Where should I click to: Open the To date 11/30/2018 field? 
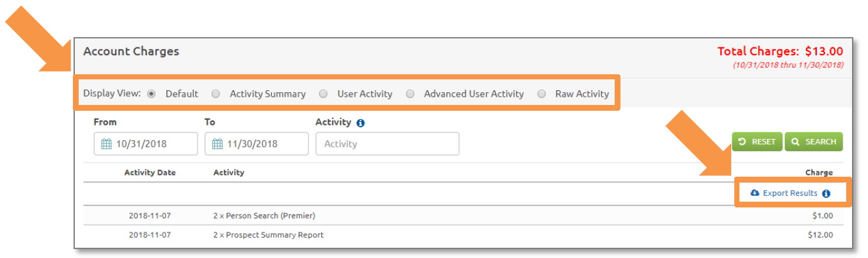coord(256,143)
